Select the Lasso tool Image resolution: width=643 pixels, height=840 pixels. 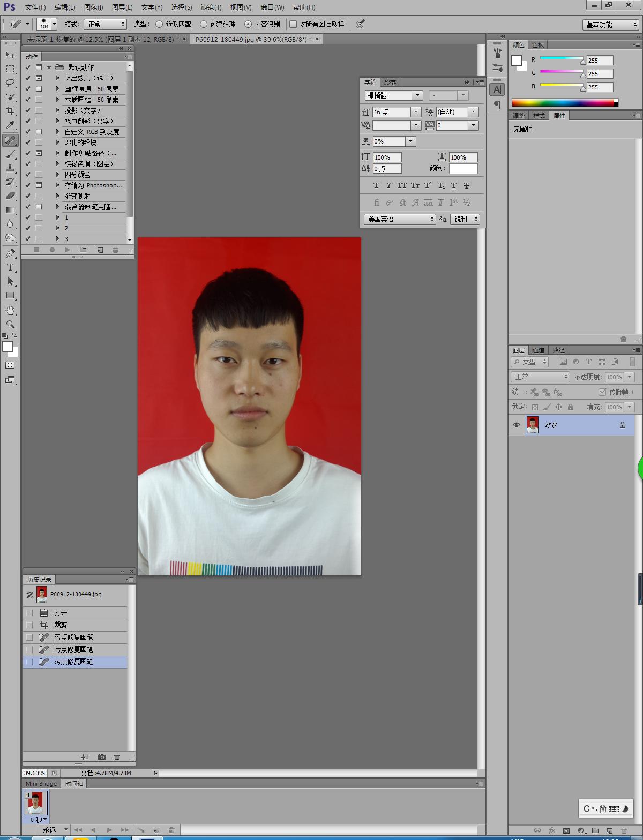pyautogui.click(x=10, y=82)
